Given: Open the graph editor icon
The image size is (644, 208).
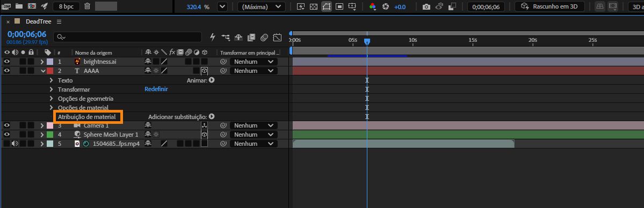Looking at the screenshot, I should 277,38.
